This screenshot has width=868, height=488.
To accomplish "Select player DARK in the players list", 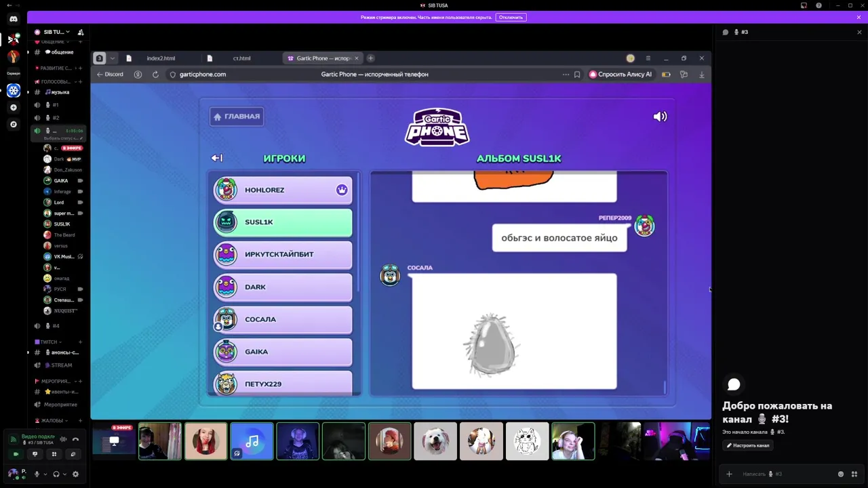I will pyautogui.click(x=283, y=287).
